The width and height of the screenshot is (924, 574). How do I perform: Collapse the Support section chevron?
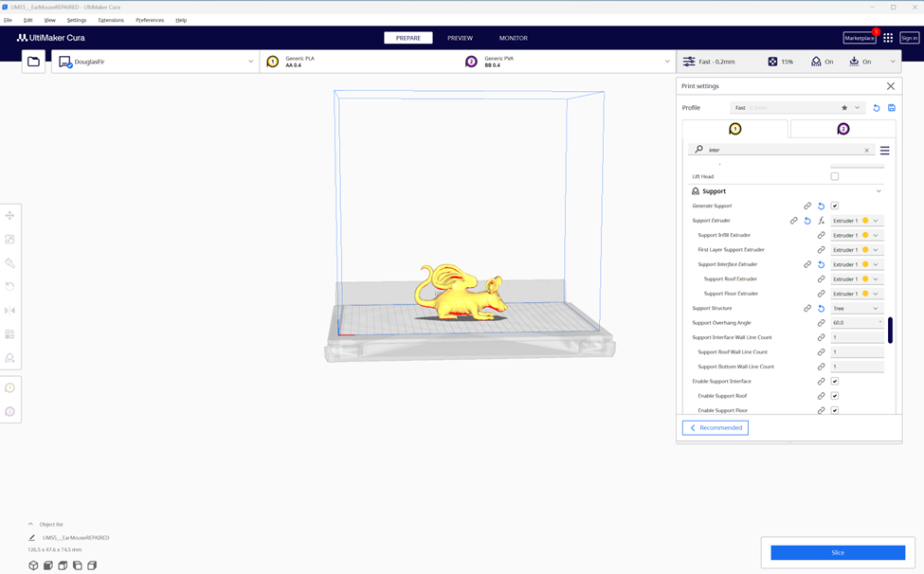point(879,191)
